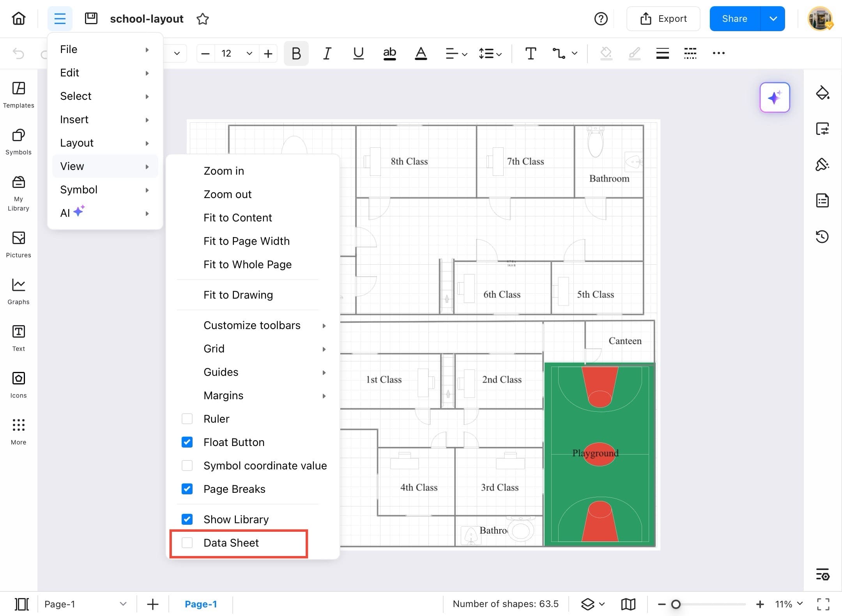Open the Share button dropdown arrow
The height and width of the screenshot is (616, 842).
click(773, 19)
